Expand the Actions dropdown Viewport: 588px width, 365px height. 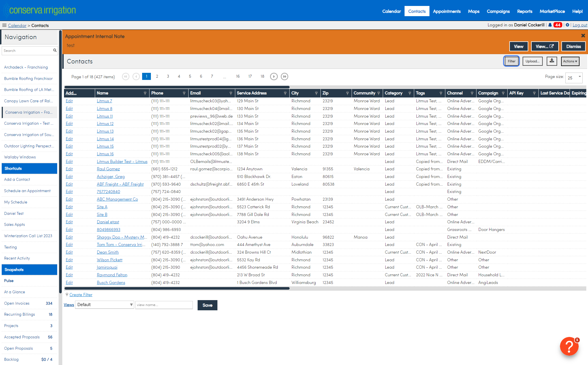[x=570, y=61]
